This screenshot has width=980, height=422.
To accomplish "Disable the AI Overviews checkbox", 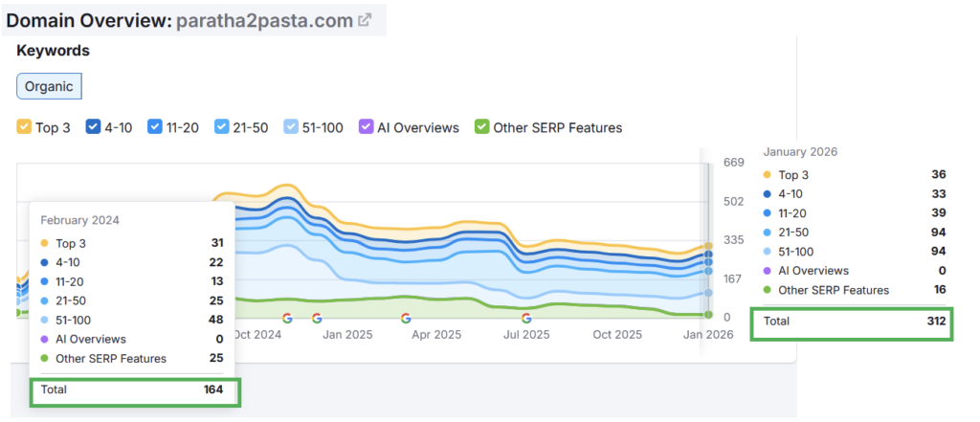I will coord(366,127).
